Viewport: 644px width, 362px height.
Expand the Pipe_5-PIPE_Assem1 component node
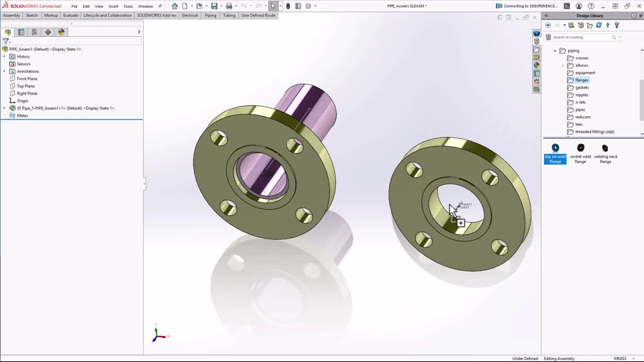coord(5,109)
